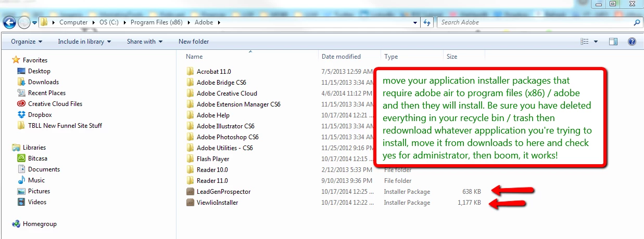
Task: Click the 638 KB size cell
Action: tap(472, 192)
